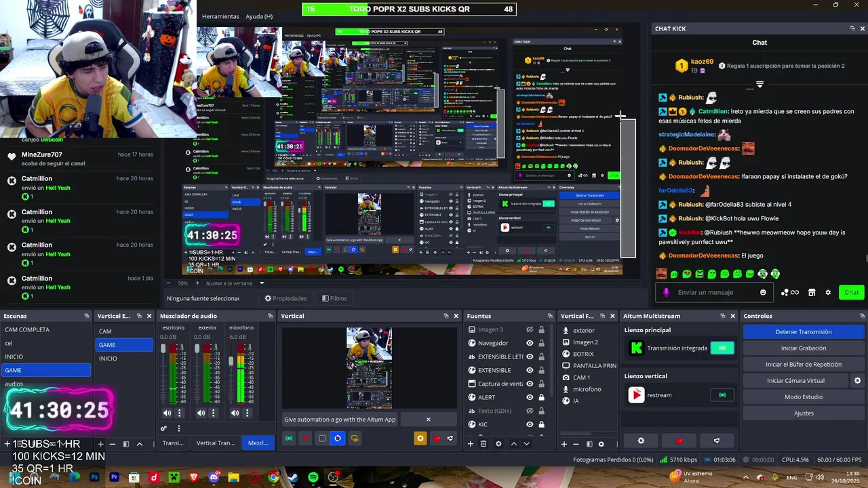
Task: Open Steam from the Windows taskbar
Action: pos(293,477)
